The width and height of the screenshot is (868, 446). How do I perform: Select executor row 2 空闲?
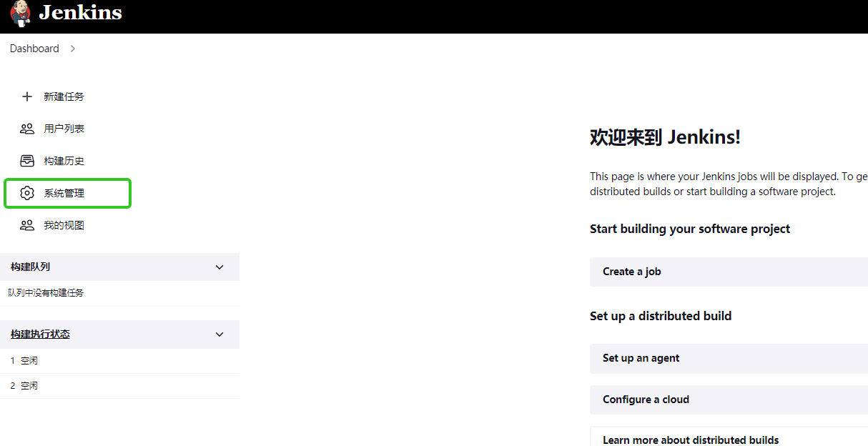pyautogui.click(x=119, y=386)
